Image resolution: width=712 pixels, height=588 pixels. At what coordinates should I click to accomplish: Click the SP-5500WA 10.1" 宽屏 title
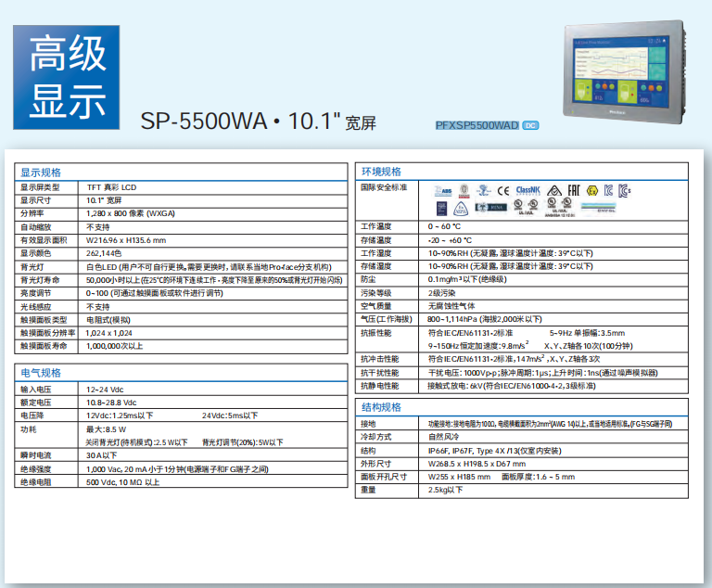[258, 121]
